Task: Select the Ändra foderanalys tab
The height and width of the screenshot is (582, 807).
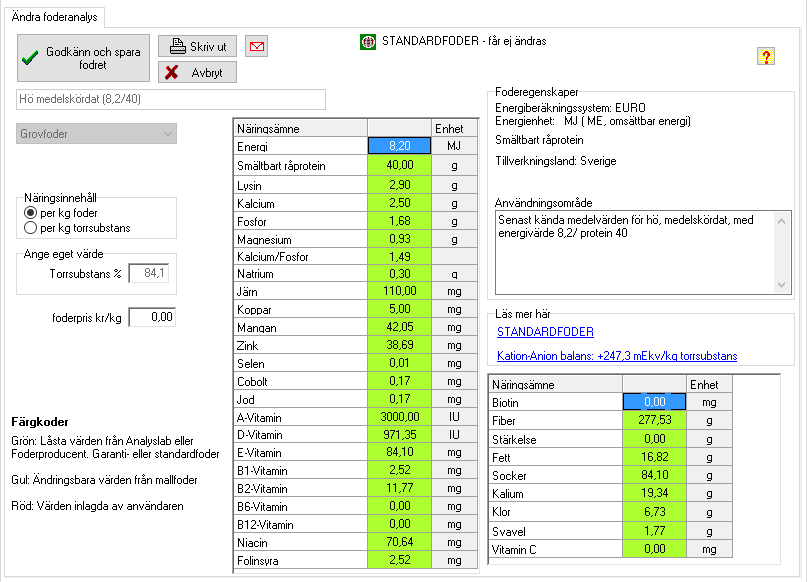Action: pos(55,17)
